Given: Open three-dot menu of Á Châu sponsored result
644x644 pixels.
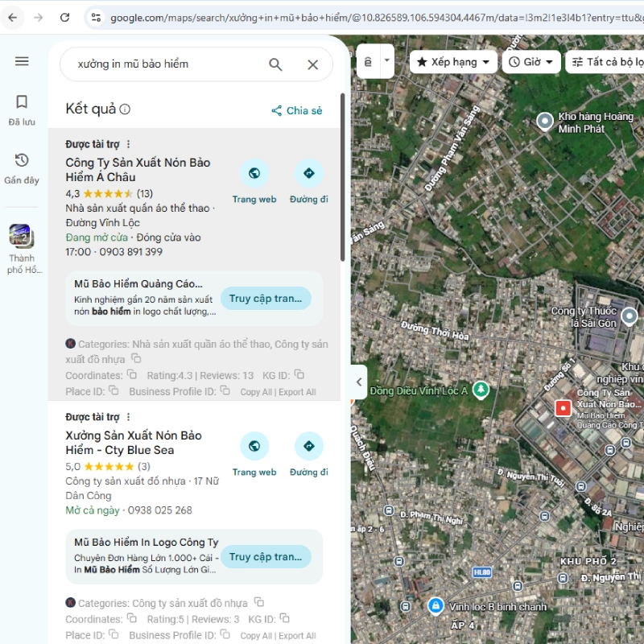Looking at the screenshot, I should point(129,144).
